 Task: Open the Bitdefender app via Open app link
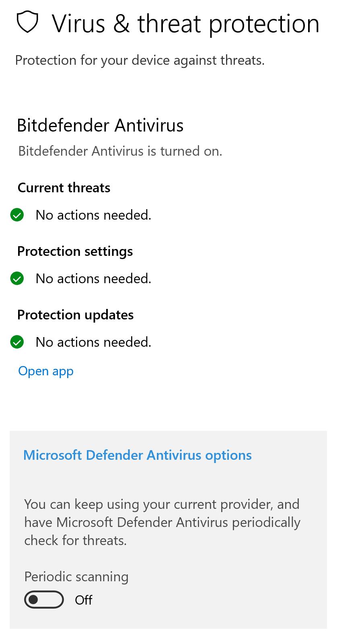coord(46,371)
